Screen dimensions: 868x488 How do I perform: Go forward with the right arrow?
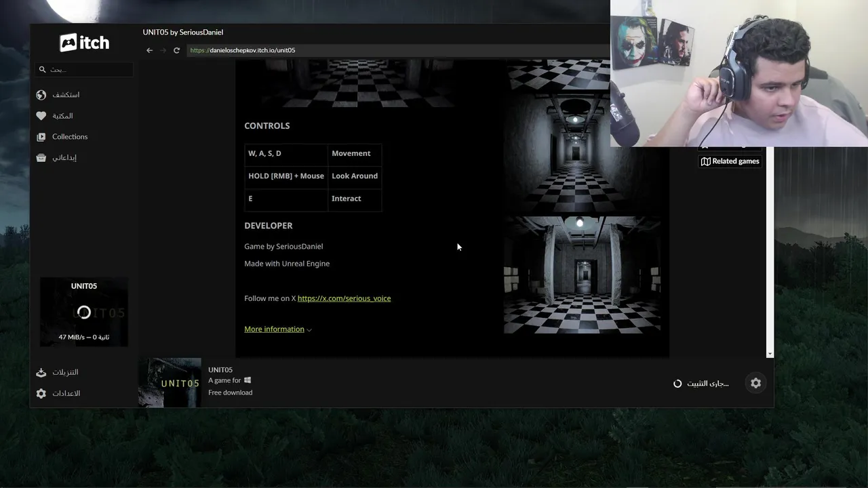(x=163, y=50)
